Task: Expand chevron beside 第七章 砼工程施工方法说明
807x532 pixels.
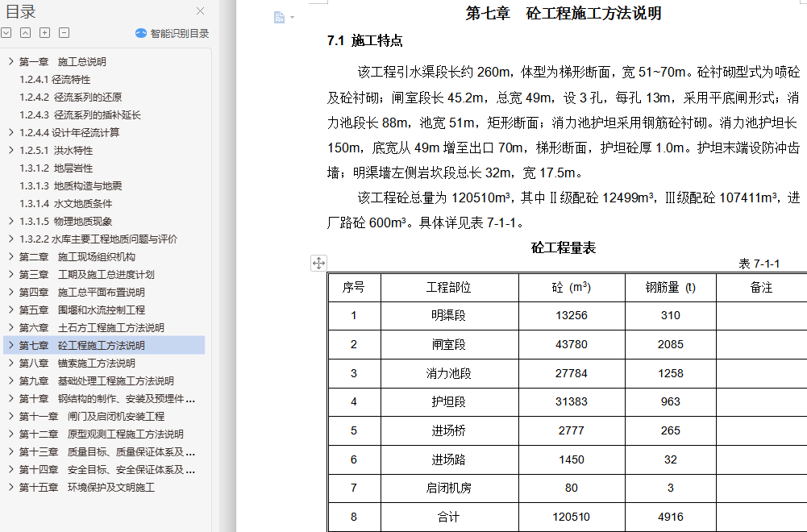Action: click(x=10, y=346)
